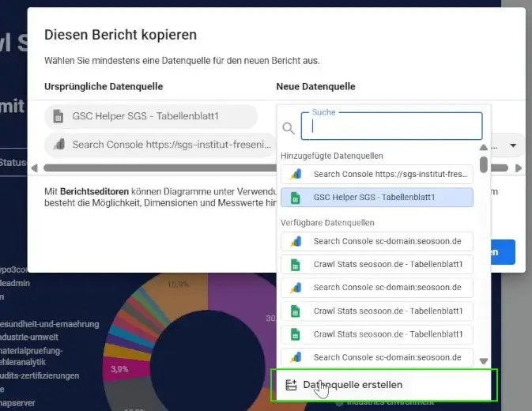Click original source GSC Helper SGS chip
The height and width of the screenshot is (411, 532).
(151, 116)
